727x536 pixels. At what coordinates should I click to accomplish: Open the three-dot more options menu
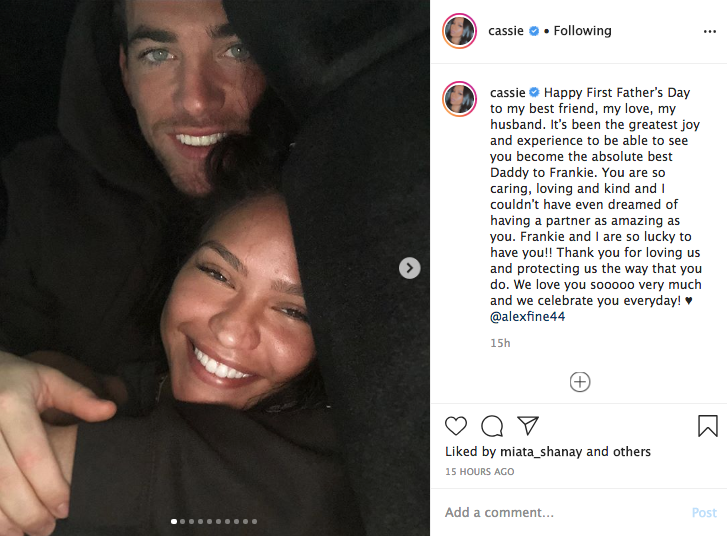(709, 32)
